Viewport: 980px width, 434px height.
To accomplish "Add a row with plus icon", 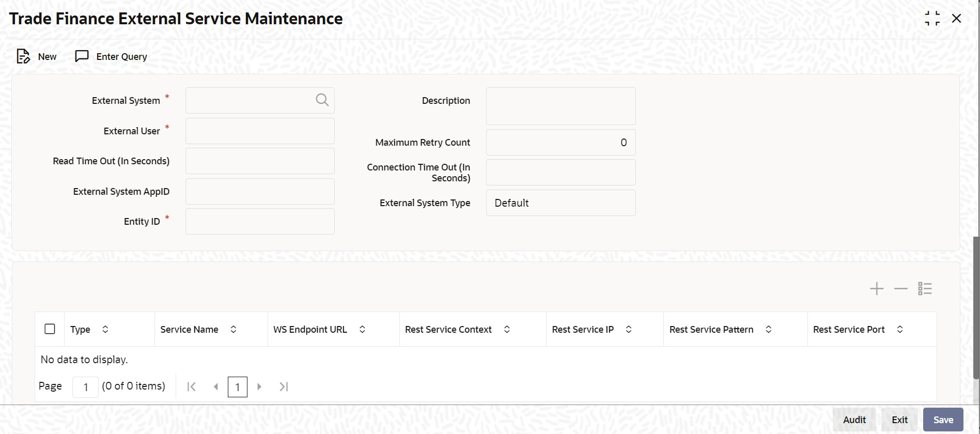I will (x=877, y=289).
